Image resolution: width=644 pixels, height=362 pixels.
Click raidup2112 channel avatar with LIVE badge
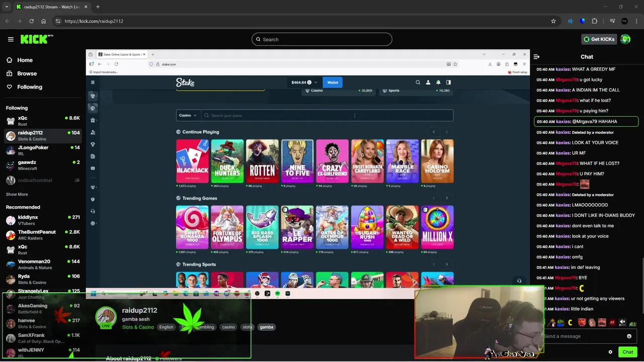pos(106,317)
